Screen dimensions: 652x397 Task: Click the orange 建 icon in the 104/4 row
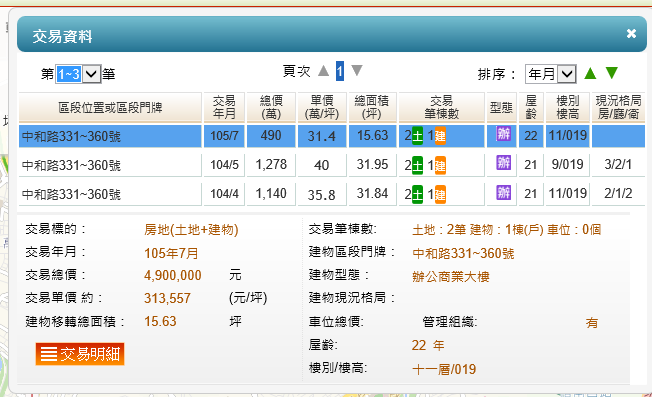tap(440, 194)
